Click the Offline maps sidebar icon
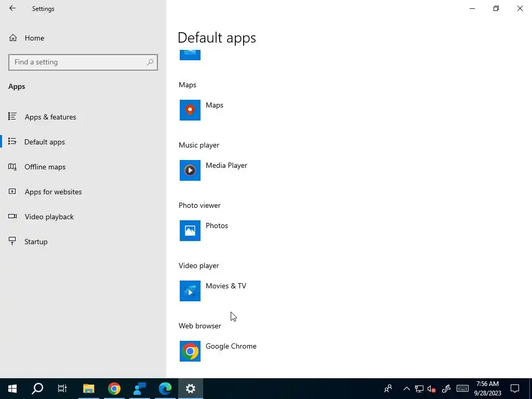Image resolution: width=532 pixels, height=399 pixels. [x=12, y=167]
